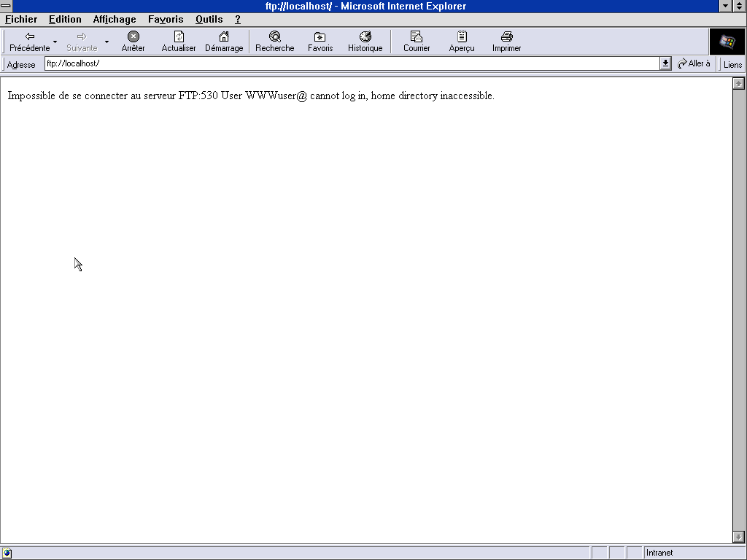This screenshot has width=747, height=560.
Task: Click the Précédente back arrow icon
Action: (30, 36)
